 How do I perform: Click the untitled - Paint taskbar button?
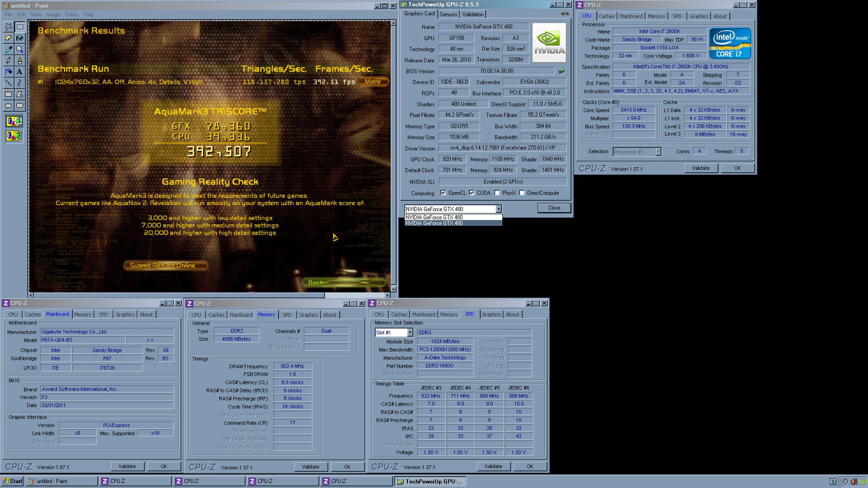(x=61, y=481)
